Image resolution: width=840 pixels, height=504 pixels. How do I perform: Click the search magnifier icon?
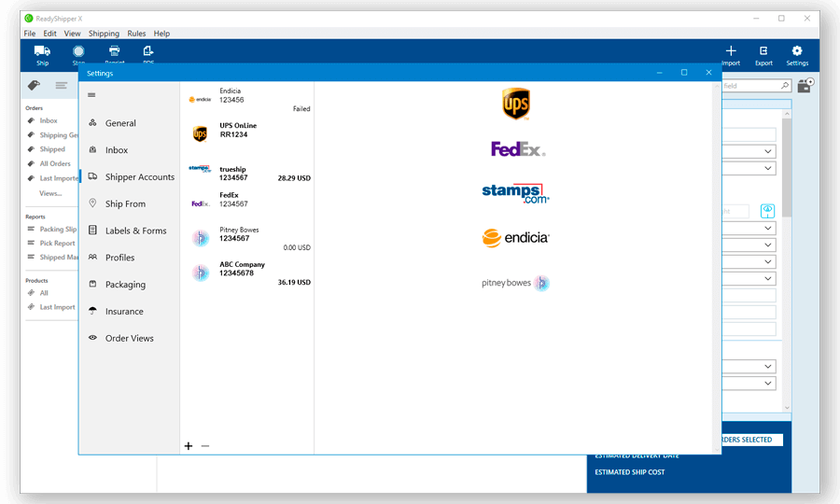pyautogui.click(x=785, y=86)
